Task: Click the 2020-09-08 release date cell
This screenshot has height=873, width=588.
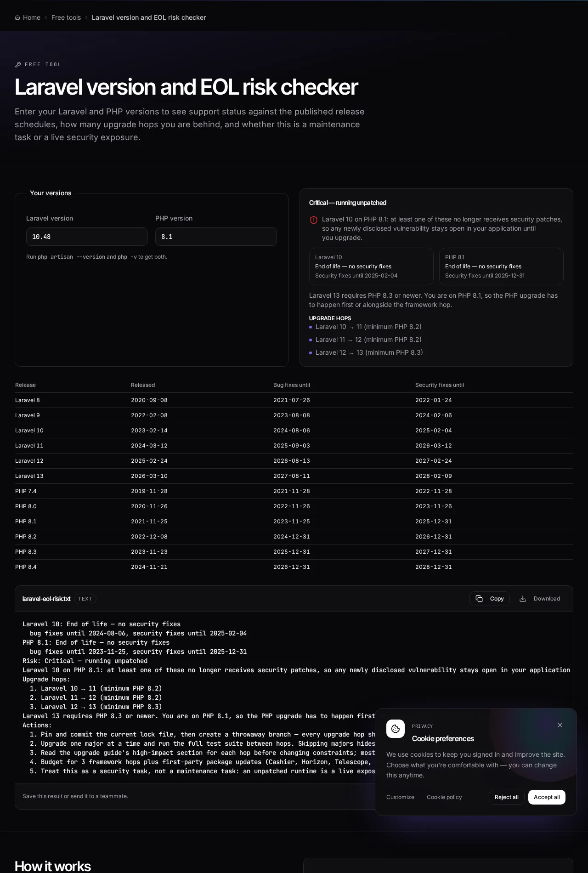Action: click(149, 400)
